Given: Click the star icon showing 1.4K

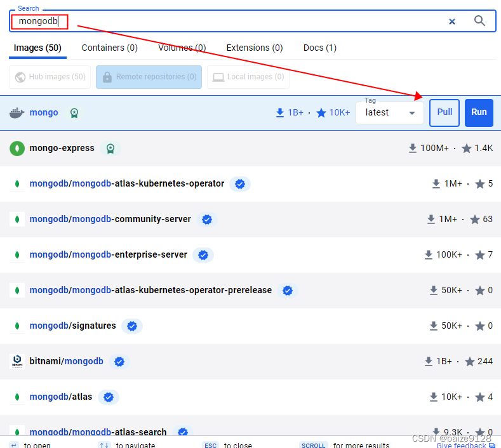Looking at the screenshot, I should click(x=467, y=148).
